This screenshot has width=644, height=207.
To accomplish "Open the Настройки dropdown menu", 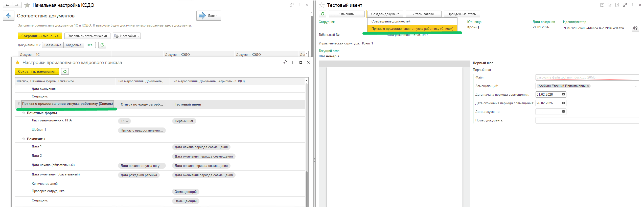I will pos(127,36).
